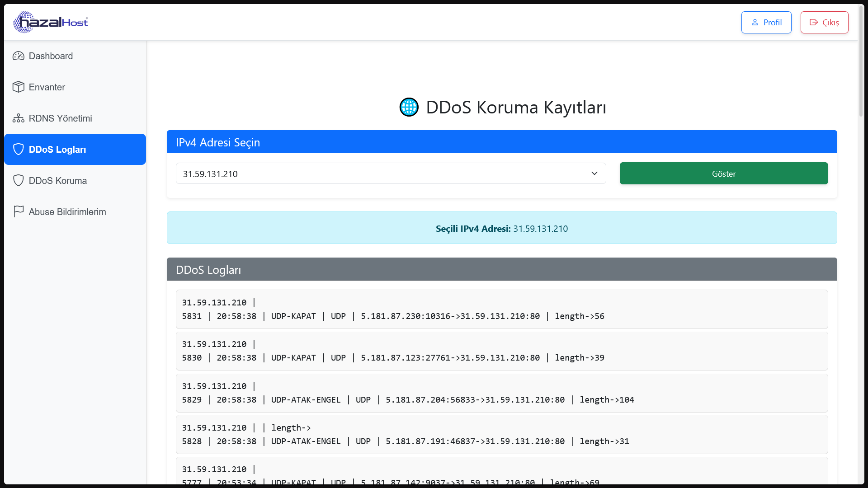Viewport: 868px width, 488px height.
Task: Open the Dashboard menu item
Action: click(x=75, y=56)
